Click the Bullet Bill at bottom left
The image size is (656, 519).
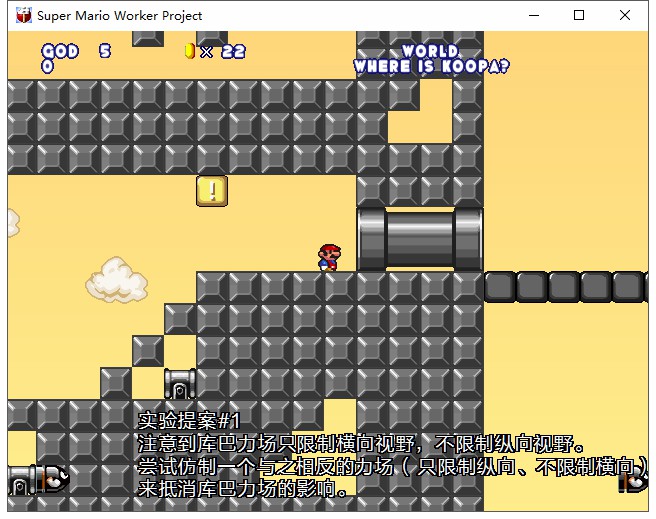[53, 478]
